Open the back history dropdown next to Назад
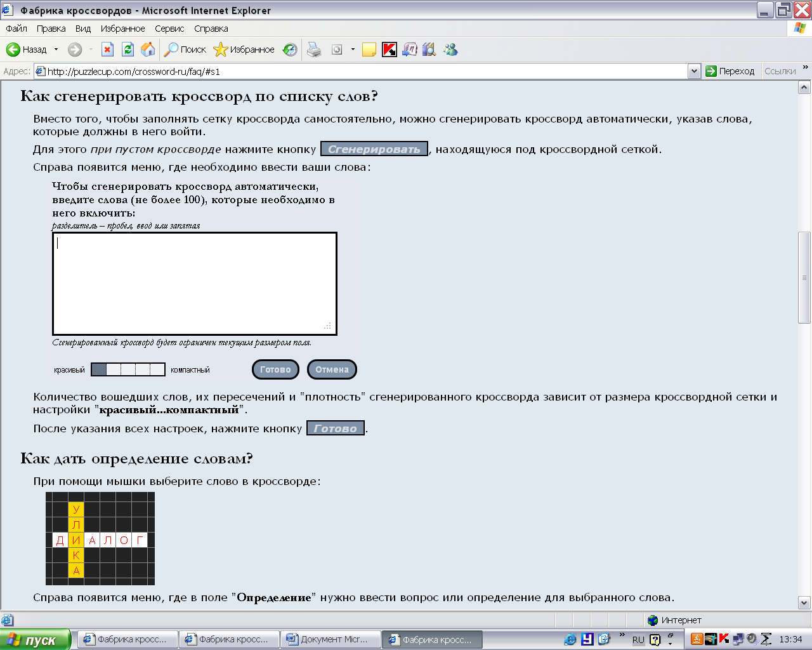Viewport: 812px width, 650px height. 56,50
